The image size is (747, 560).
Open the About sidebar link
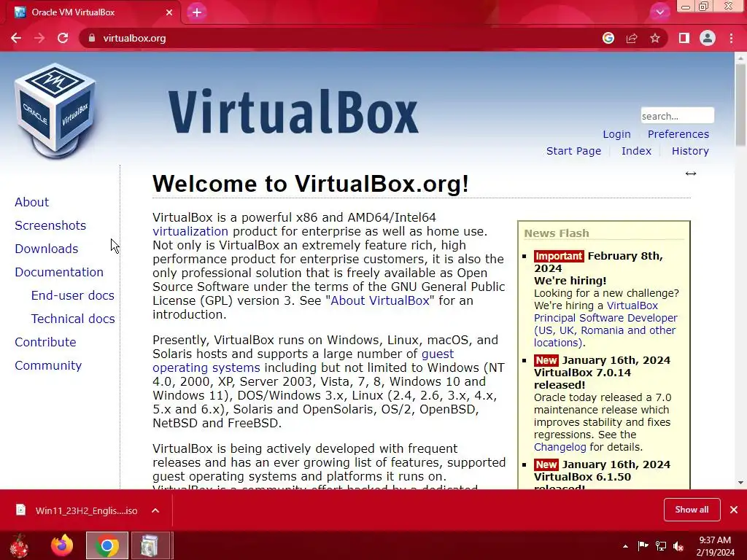pyautogui.click(x=31, y=202)
